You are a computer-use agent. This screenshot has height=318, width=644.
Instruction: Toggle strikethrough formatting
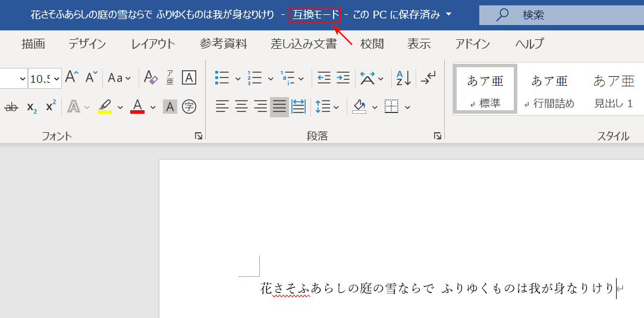(x=11, y=107)
